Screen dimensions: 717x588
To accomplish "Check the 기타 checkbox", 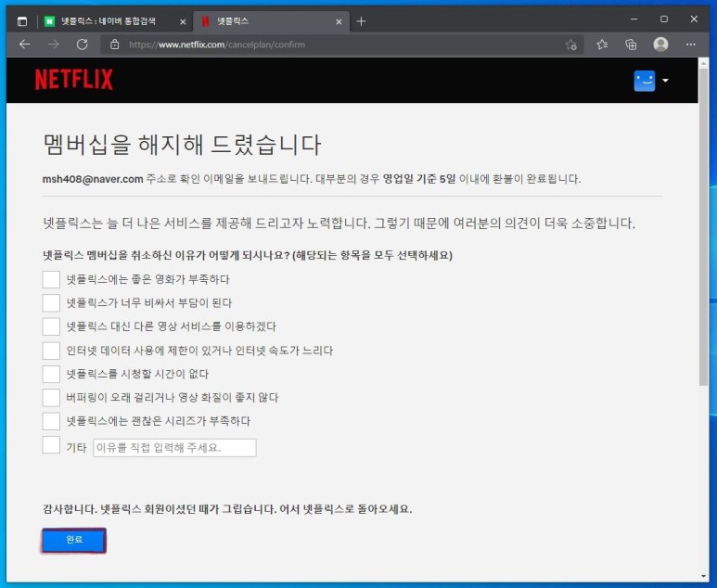I will [x=51, y=445].
